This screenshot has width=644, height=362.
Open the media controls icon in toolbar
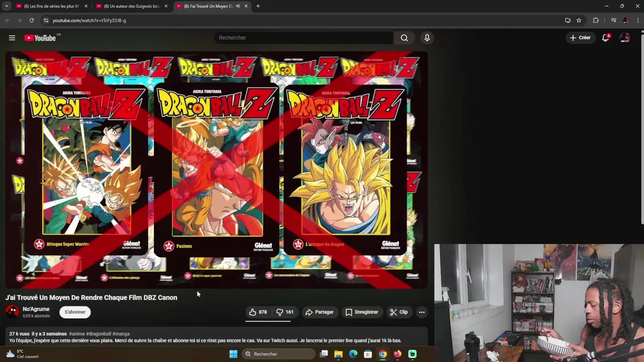click(613, 21)
